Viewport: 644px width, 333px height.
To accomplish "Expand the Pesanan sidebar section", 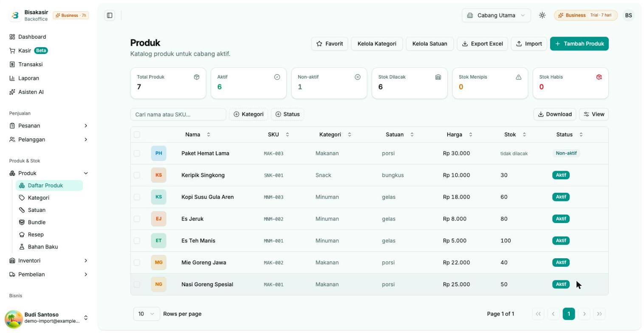I will pos(48,126).
